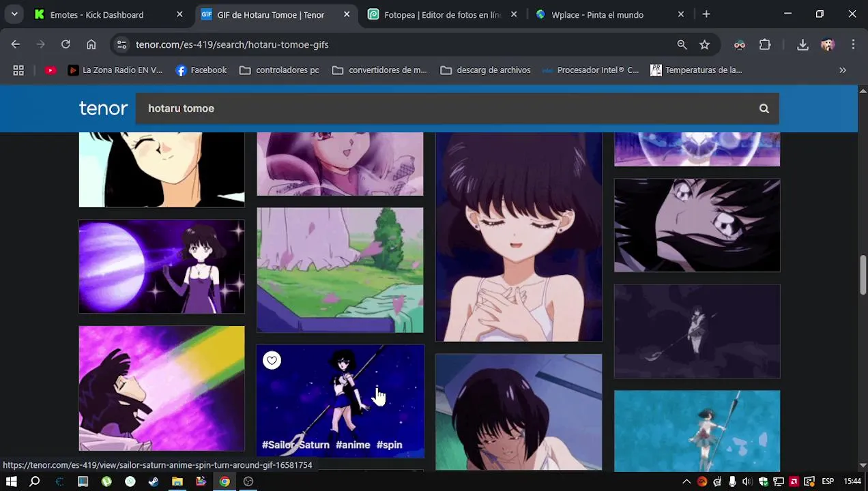Open the AMD software tray icon
This screenshot has height=491, width=868.
click(794, 481)
